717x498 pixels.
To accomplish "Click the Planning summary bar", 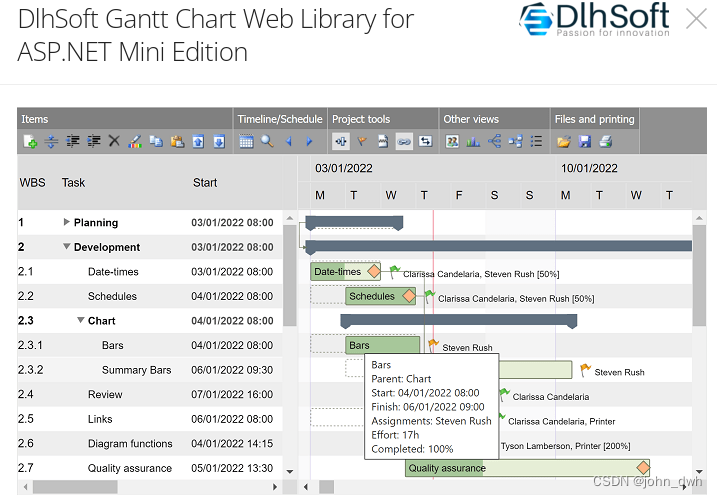I will click(x=354, y=222).
